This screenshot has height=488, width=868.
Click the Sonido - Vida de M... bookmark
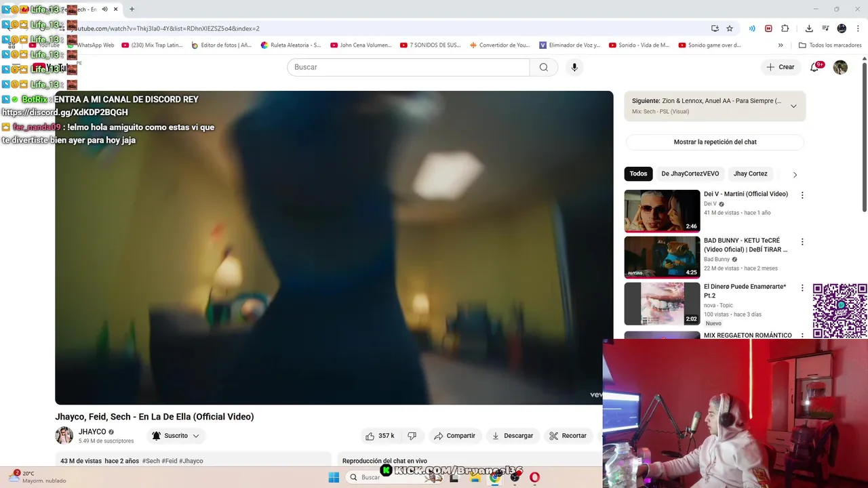639,45
